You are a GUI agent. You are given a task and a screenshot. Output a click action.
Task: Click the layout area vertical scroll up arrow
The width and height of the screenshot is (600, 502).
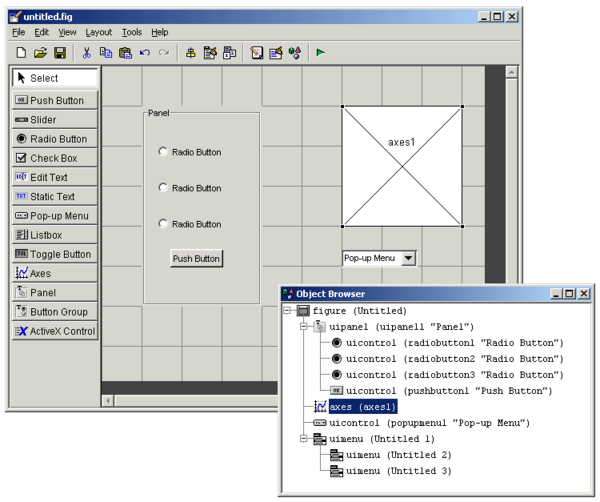[512, 72]
